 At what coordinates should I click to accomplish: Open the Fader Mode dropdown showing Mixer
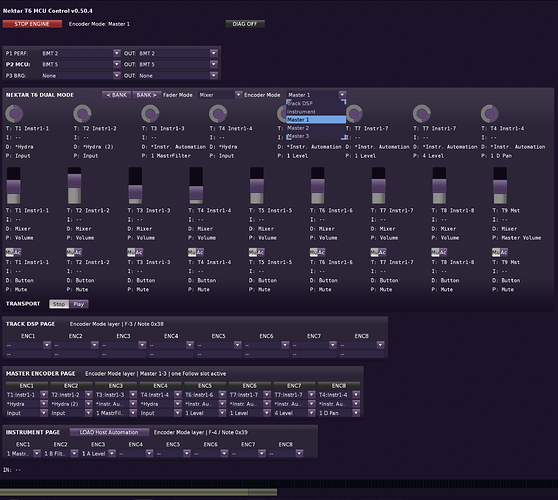click(x=220, y=95)
